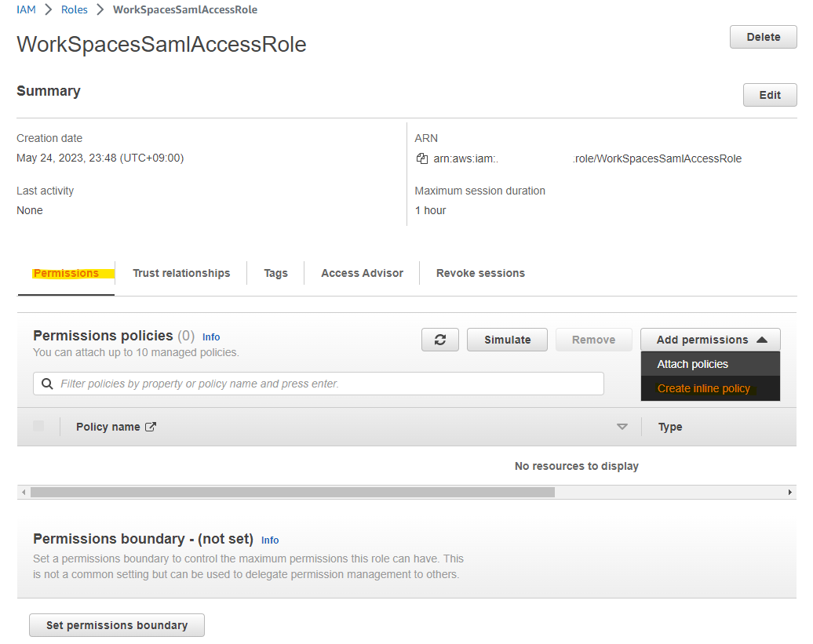Select Create inline policy
The image size is (813, 644).
coord(703,387)
